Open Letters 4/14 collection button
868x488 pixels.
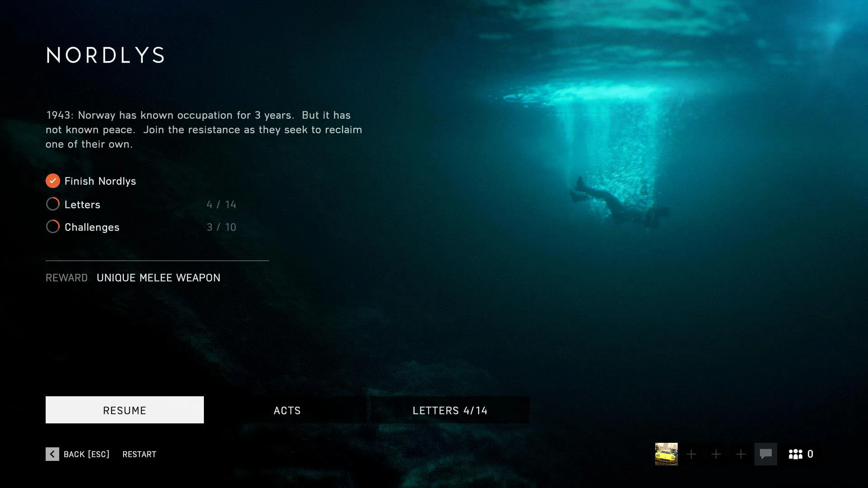[x=450, y=410]
